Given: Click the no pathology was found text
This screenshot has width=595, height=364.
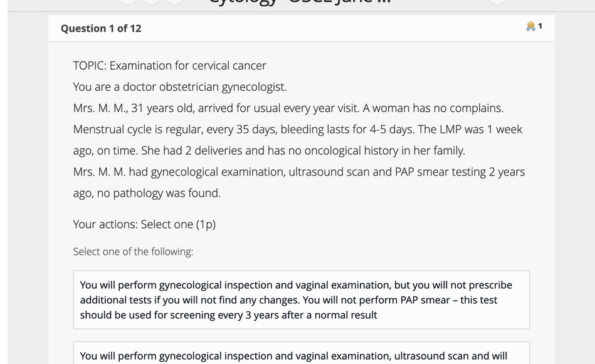Looking at the screenshot, I should (x=159, y=193).
